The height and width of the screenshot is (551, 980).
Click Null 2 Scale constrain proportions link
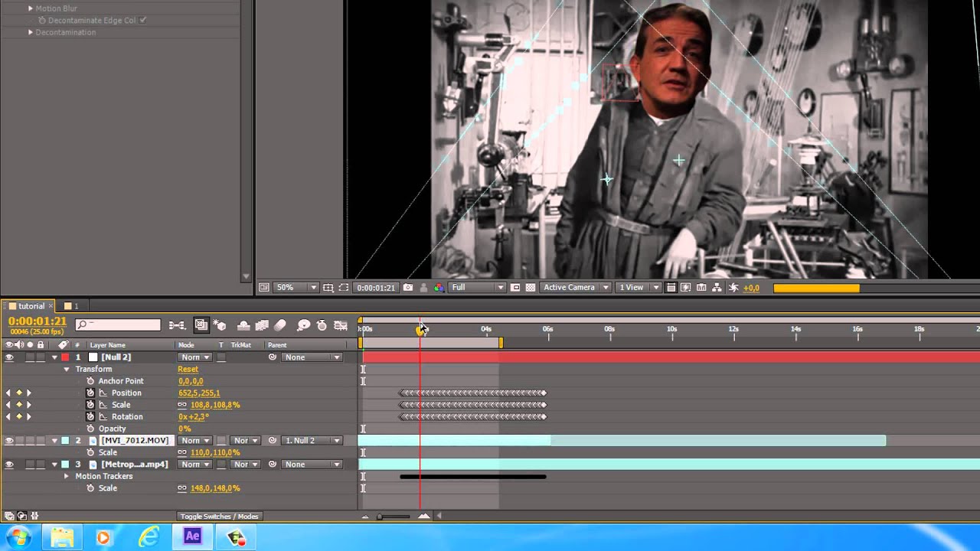[x=182, y=405]
